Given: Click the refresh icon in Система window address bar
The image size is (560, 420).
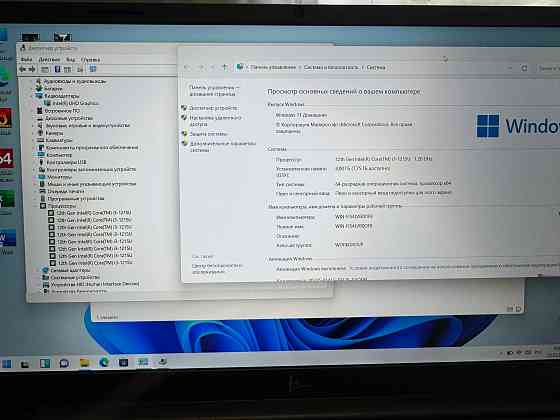Looking at the screenshot, I should point(524,68).
